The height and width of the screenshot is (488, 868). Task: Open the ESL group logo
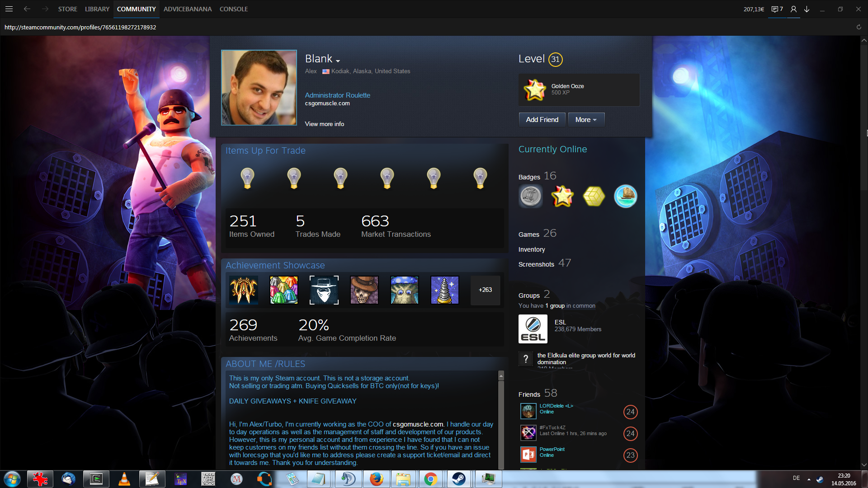(533, 329)
